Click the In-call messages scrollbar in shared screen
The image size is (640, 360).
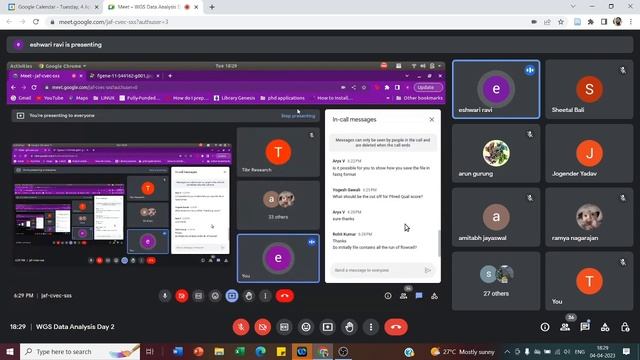(x=439, y=243)
